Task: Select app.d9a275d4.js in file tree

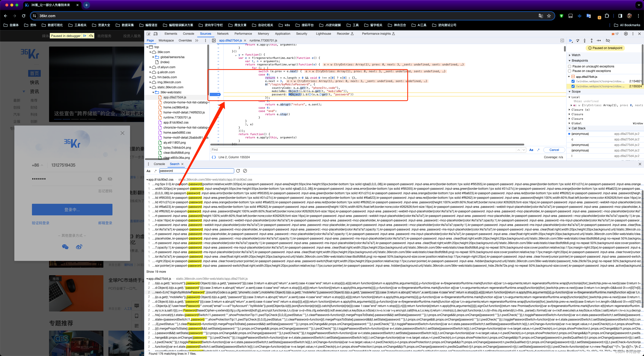Action: pyautogui.click(x=175, y=97)
